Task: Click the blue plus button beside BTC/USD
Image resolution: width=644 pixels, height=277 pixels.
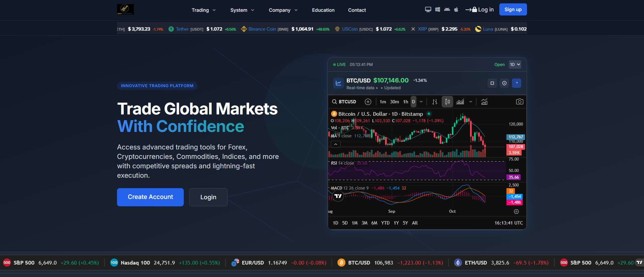Action: click(x=517, y=83)
